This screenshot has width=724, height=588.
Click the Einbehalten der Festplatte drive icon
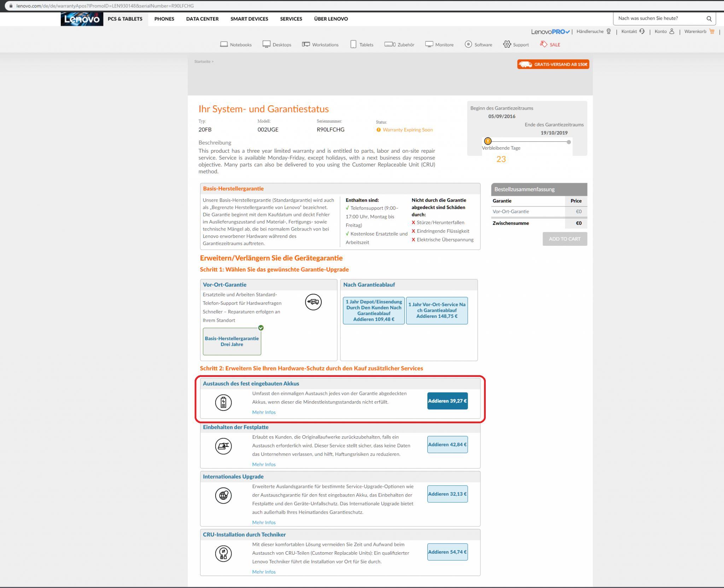[x=223, y=446]
